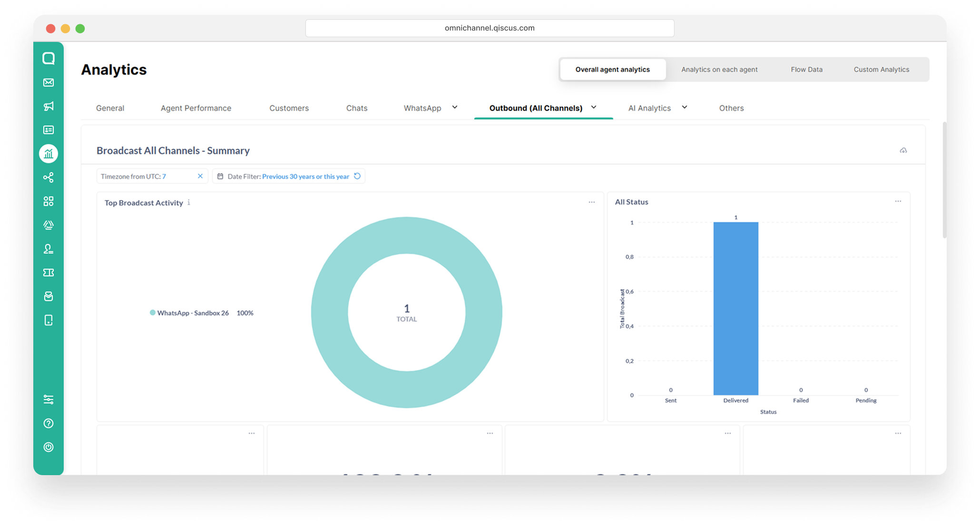980x527 pixels.
Task: Open the ticket icon in sidebar
Action: (x=49, y=273)
